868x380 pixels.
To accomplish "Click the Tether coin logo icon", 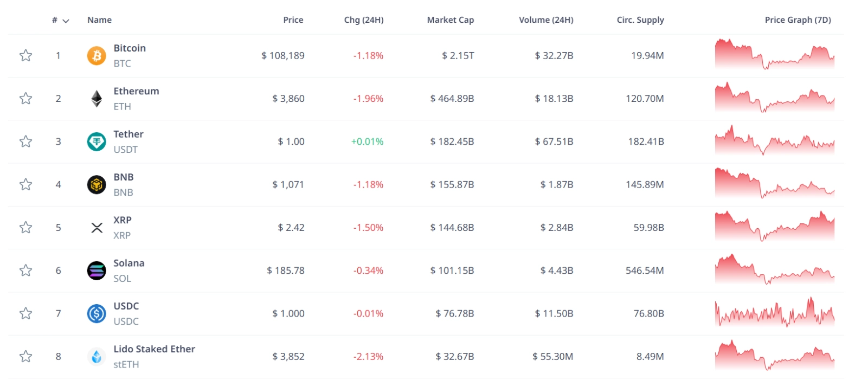I will (97, 141).
